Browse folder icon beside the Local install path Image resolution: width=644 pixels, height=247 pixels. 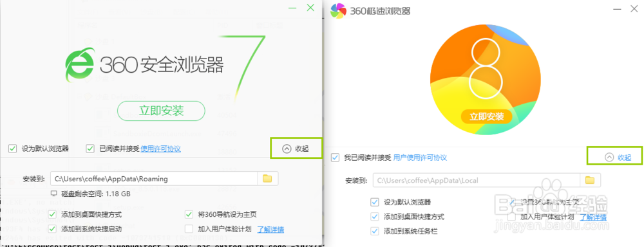590,180
